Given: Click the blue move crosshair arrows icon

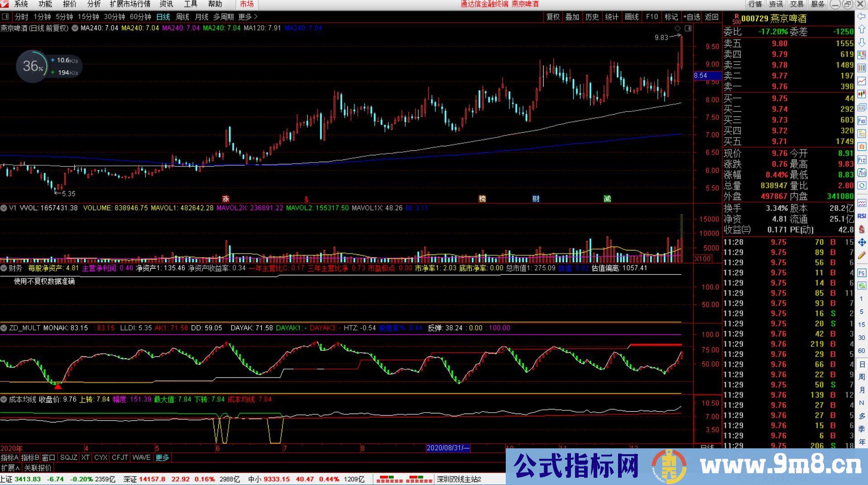Looking at the screenshot, I should [x=861, y=242].
